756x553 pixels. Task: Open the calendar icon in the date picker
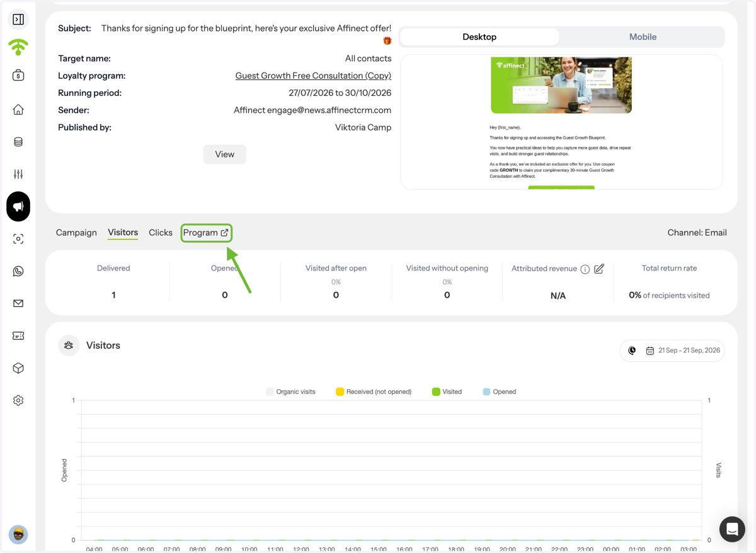tap(650, 351)
